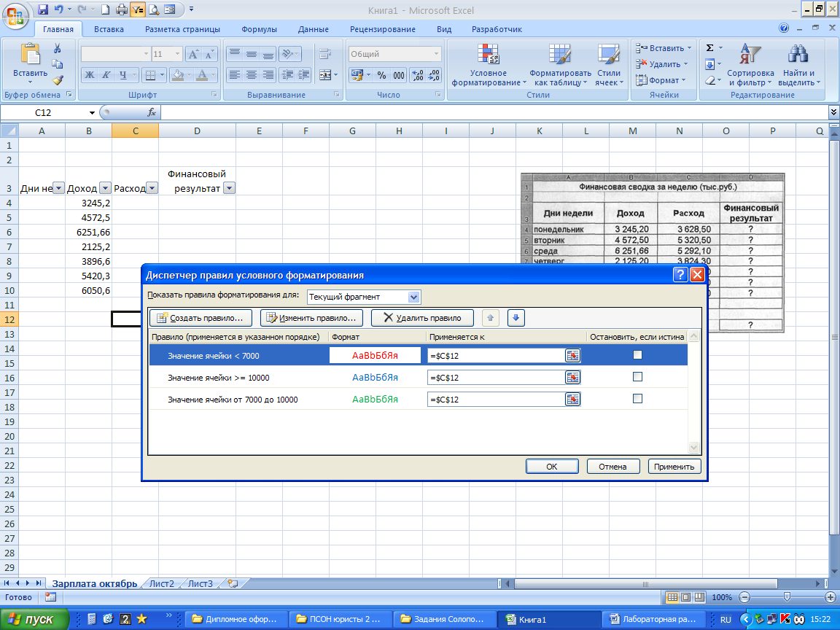Center text horizontally in the cell
840x630 pixels.
tap(251, 75)
